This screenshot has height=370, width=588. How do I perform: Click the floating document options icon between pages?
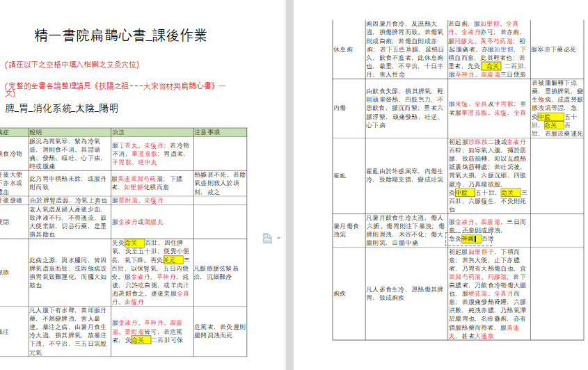coord(267,238)
